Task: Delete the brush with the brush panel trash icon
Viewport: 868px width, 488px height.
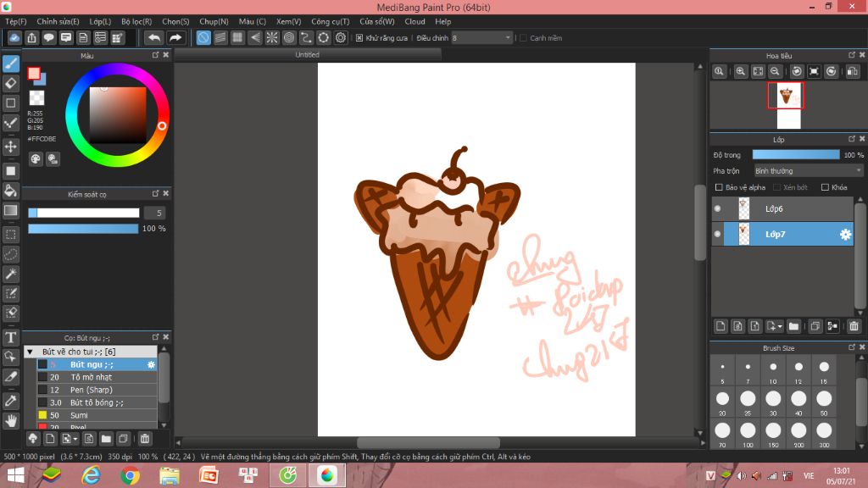Action: pos(144,439)
